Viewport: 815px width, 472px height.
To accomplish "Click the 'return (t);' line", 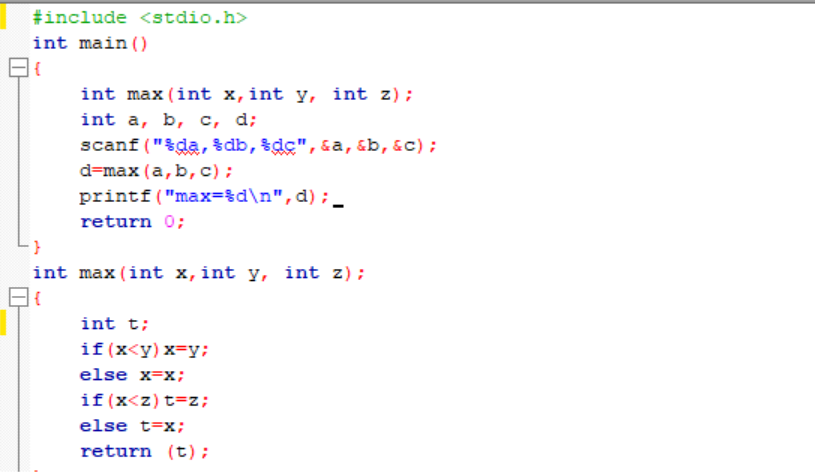I will 144,451.
